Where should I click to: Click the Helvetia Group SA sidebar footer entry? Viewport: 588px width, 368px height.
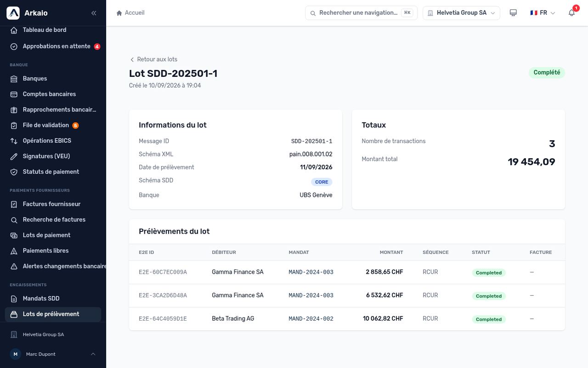pos(53,334)
